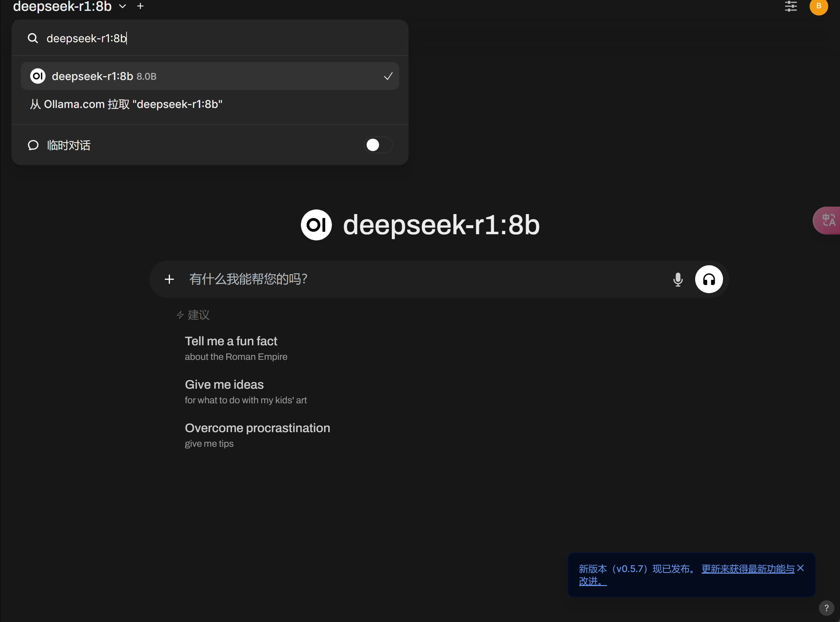Click the large Ollama model logo
The image size is (840, 622).
point(316,225)
